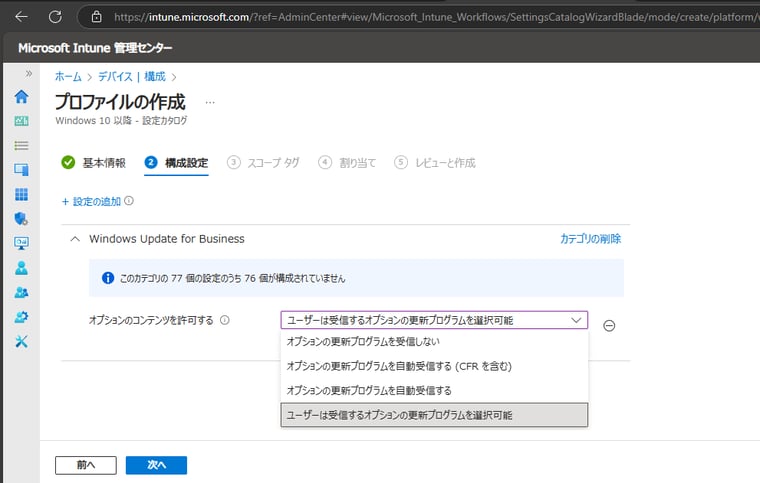Choose the highlighted ユーザーは受信する... list option
Viewport: 760px width, 483px height.
coord(434,415)
